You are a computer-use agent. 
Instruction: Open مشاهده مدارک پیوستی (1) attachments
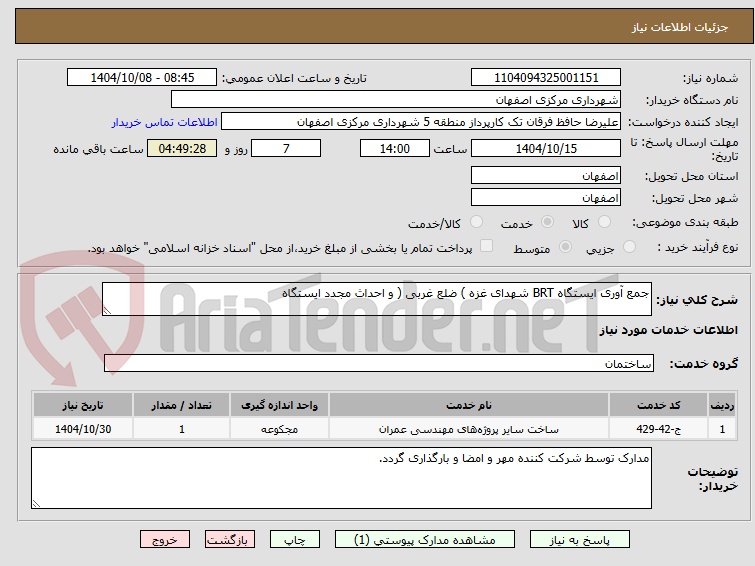point(425,540)
